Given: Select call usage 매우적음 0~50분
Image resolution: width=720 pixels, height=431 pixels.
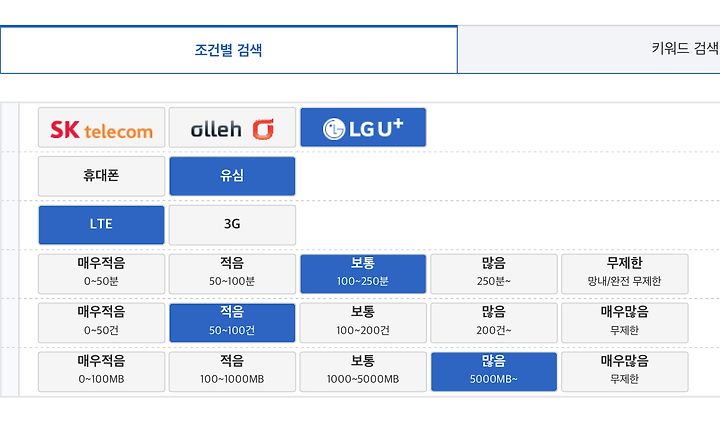Looking at the screenshot, I should coord(101,274).
